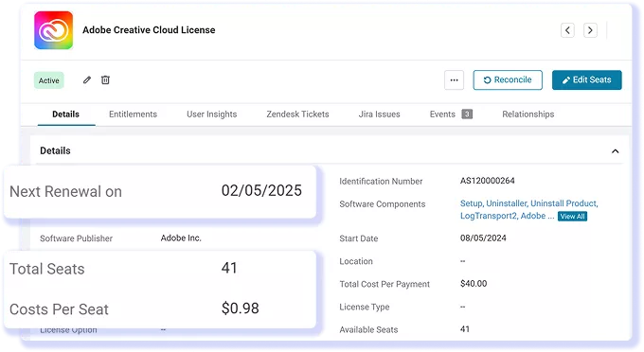The image size is (644, 352).
Task: Click the Costs Per Seat label
Action: click(59, 309)
